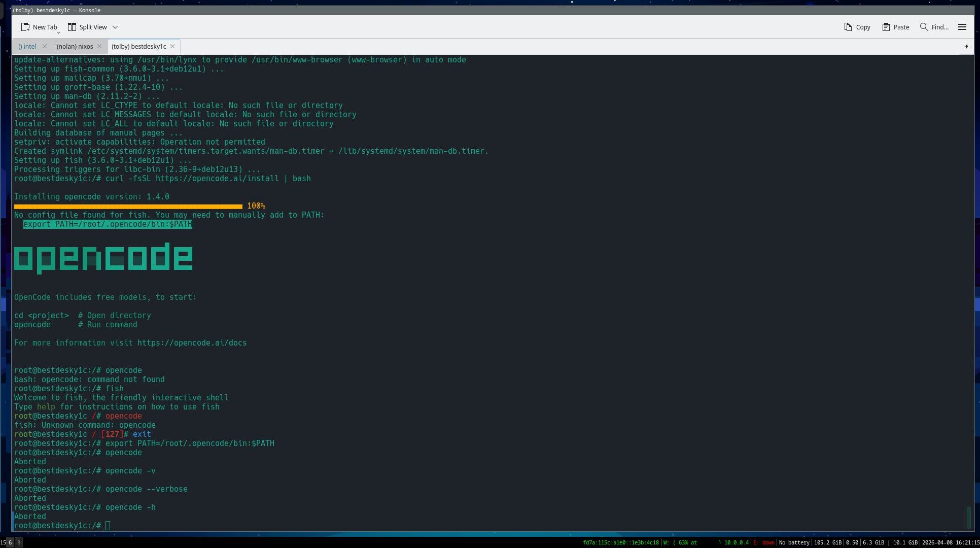This screenshot has width=980, height=548.
Task: Select the (tolby) bestdesky1c tab
Action: click(138, 46)
